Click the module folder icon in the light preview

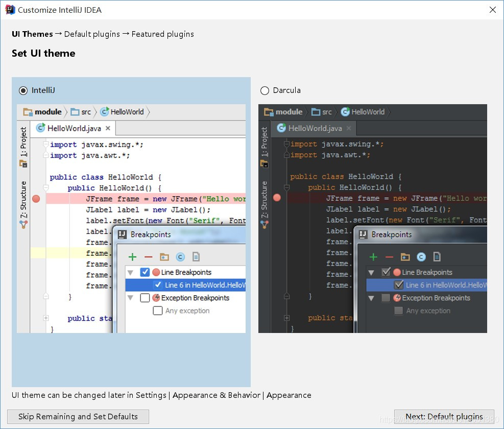click(28, 112)
